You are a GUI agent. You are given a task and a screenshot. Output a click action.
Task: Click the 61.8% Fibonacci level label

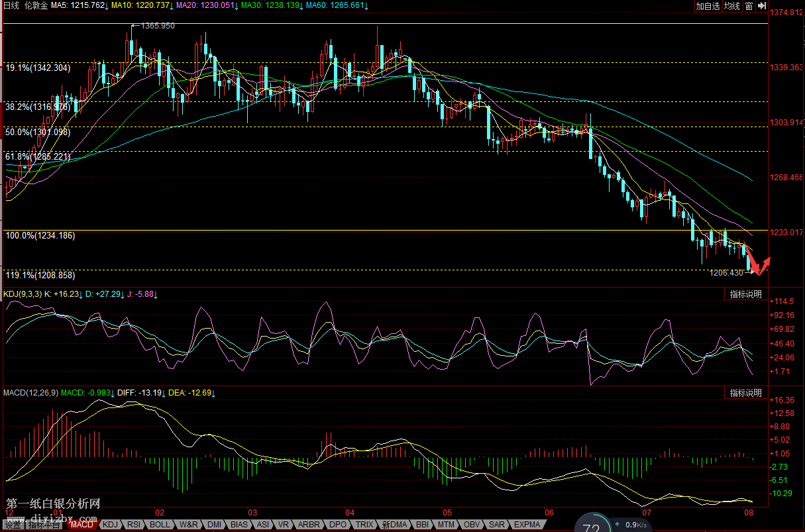[x=38, y=156]
